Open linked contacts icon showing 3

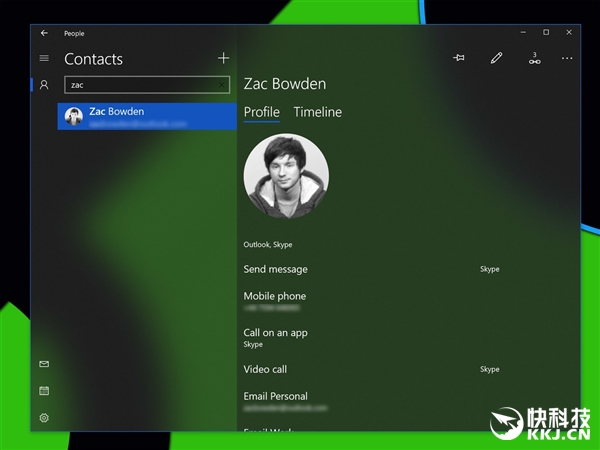[535, 58]
